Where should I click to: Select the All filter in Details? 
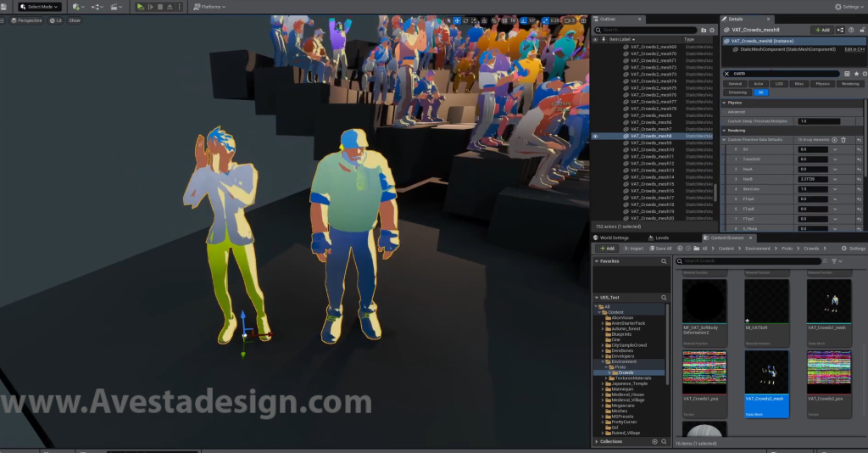pyautogui.click(x=761, y=92)
